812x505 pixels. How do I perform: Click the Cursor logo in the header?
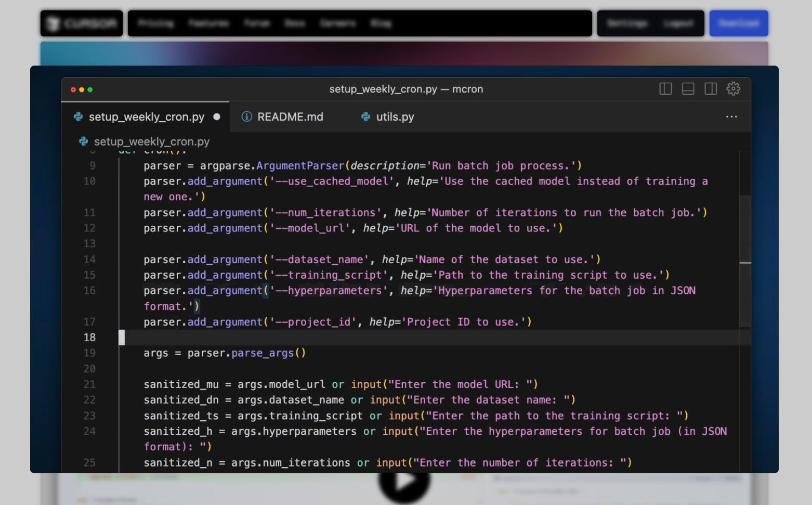pyautogui.click(x=82, y=23)
